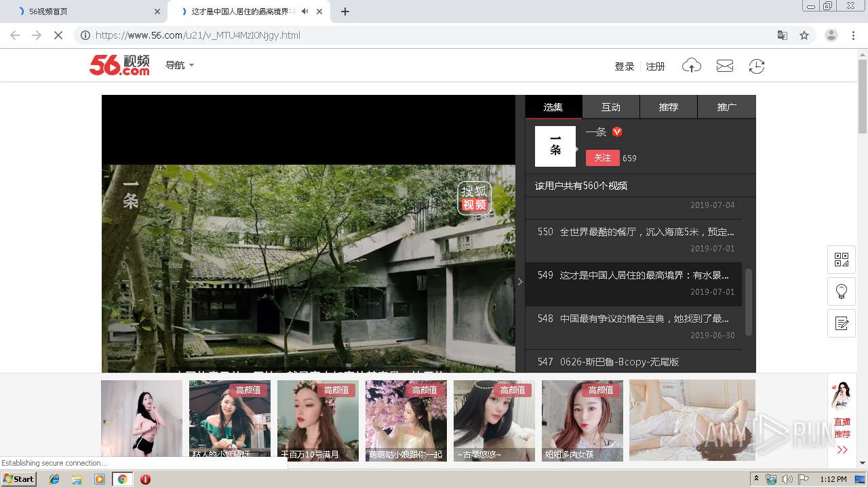Image resolution: width=868 pixels, height=488 pixels.
Task: Click the 该用户共有560个视频 text
Action: pyautogui.click(x=580, y=186)
